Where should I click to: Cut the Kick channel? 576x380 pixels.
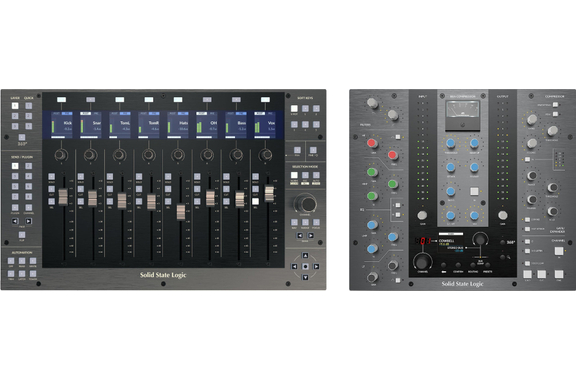[51, 189]
